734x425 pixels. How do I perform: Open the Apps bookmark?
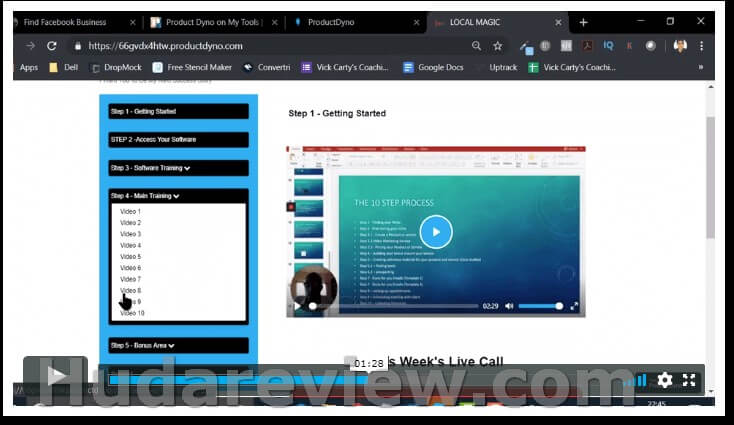[x=29, y=67]
